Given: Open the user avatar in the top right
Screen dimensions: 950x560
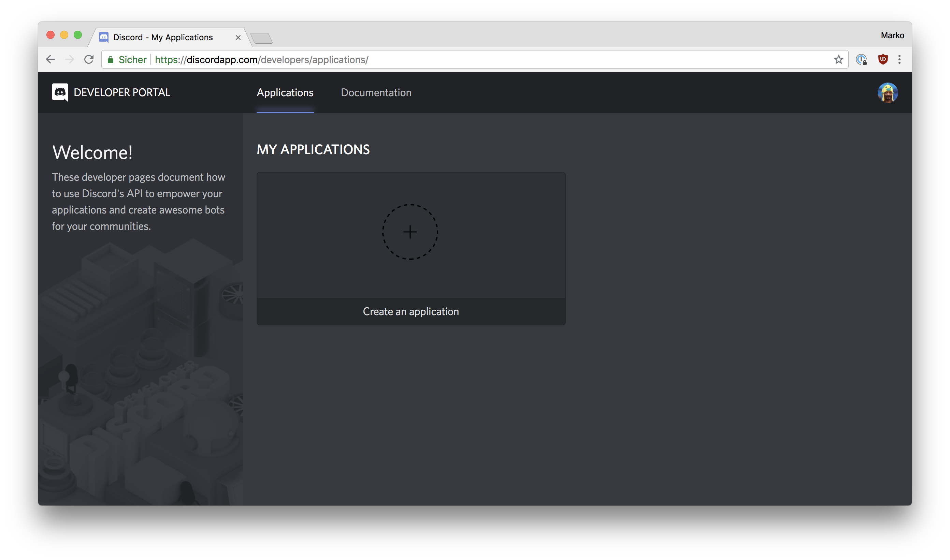Looking at the screenshot, I should coord(887,93).
